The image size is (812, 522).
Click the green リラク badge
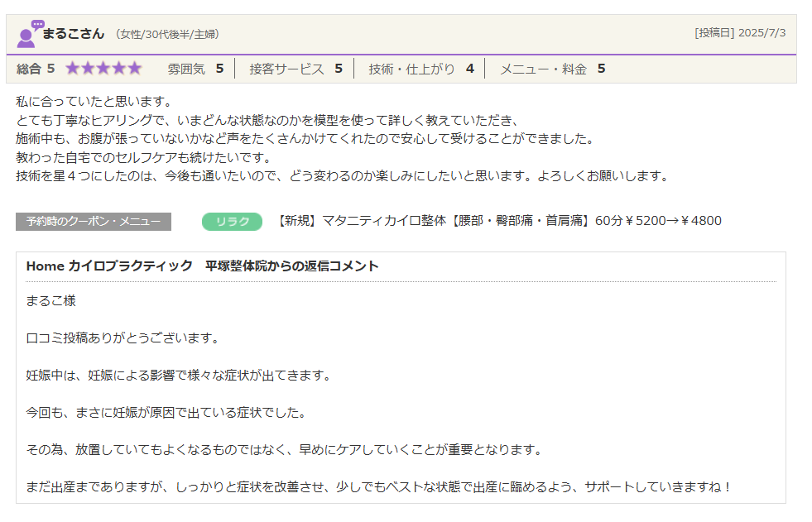pos(232,221)
